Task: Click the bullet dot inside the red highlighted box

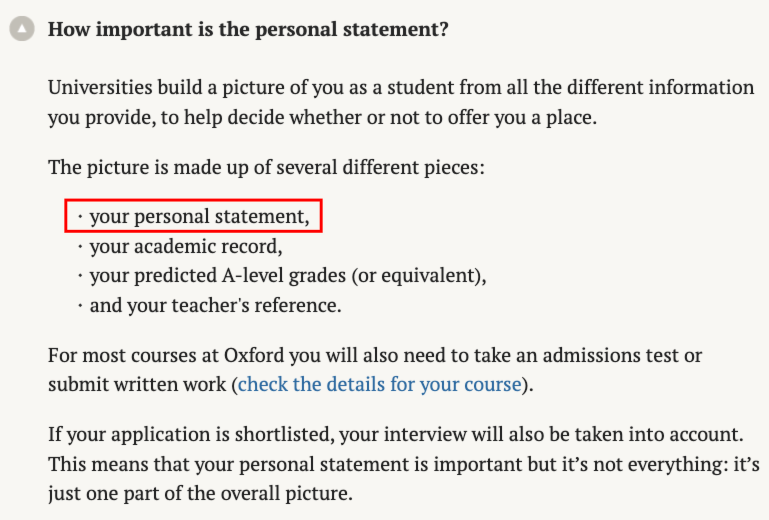Action: click(80, 216)
